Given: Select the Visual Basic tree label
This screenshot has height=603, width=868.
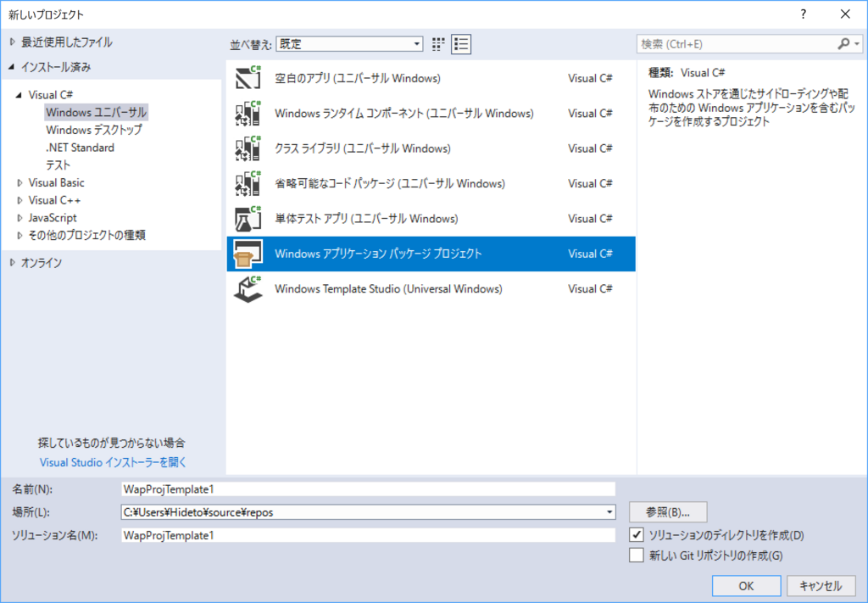Looking at the screenshot, I should pyautogui.click(x=57, y=182).
